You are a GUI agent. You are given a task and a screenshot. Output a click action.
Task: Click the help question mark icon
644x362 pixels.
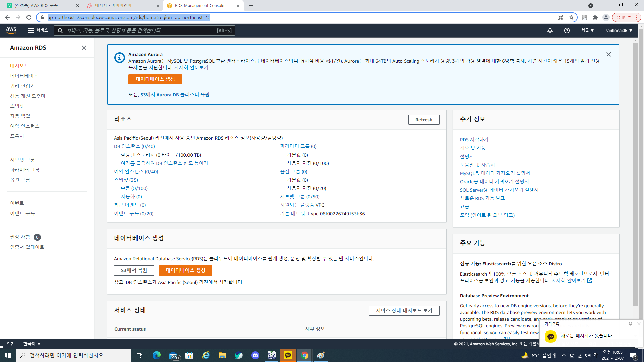[x=567, y=31]
